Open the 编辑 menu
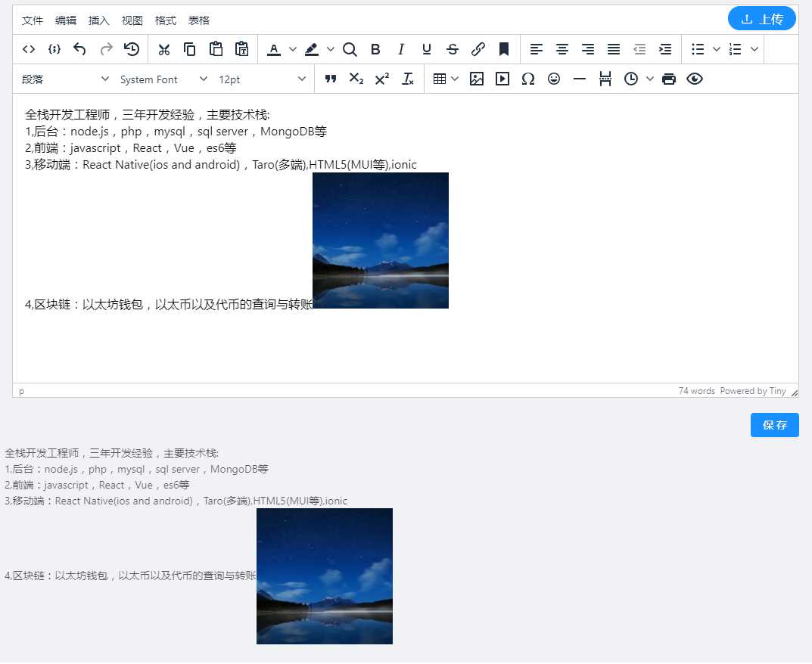 pyautogui.click(x=65, y=20)
